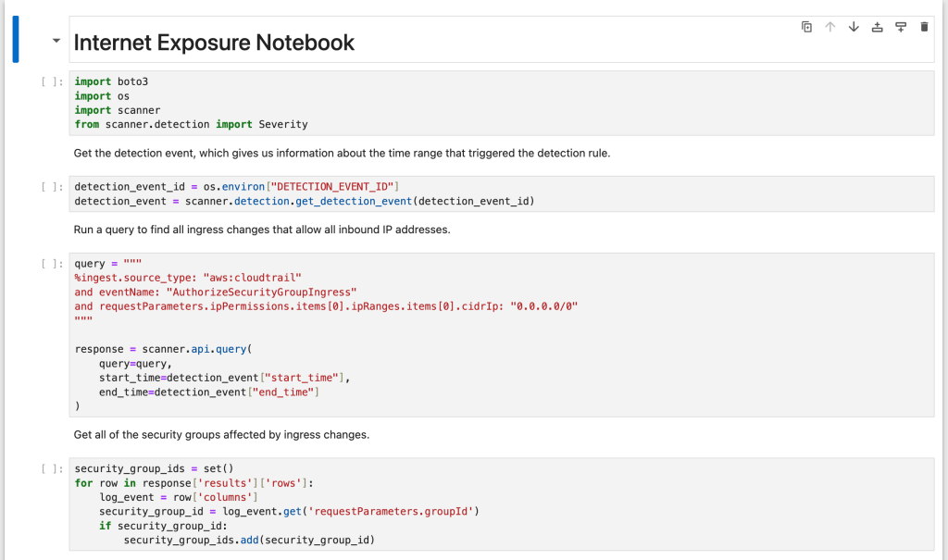
Task: Duplicate the heading cell with copy icon
Action: pyautogui.click(x=806, y=27)
